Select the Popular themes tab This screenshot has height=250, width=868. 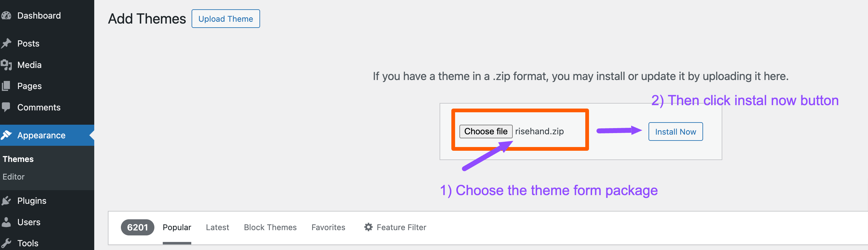point(177,227)
